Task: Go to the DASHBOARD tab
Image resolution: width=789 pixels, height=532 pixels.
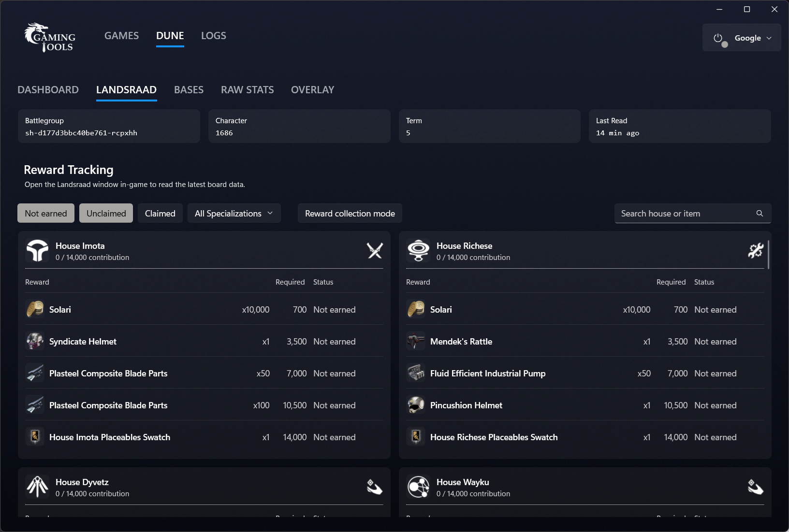Action: tap(48, 90)
